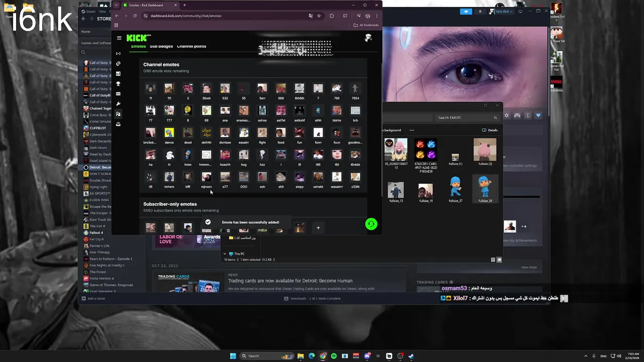Click the green support chat bubble
Image resolution: width=644 pixels, height=362 pixels.
[x=371, y=224]
